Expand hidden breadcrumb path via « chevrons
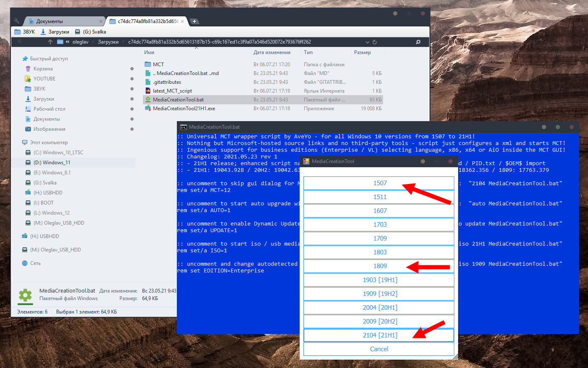Screen dimensions: 588x368 (67, 42)
